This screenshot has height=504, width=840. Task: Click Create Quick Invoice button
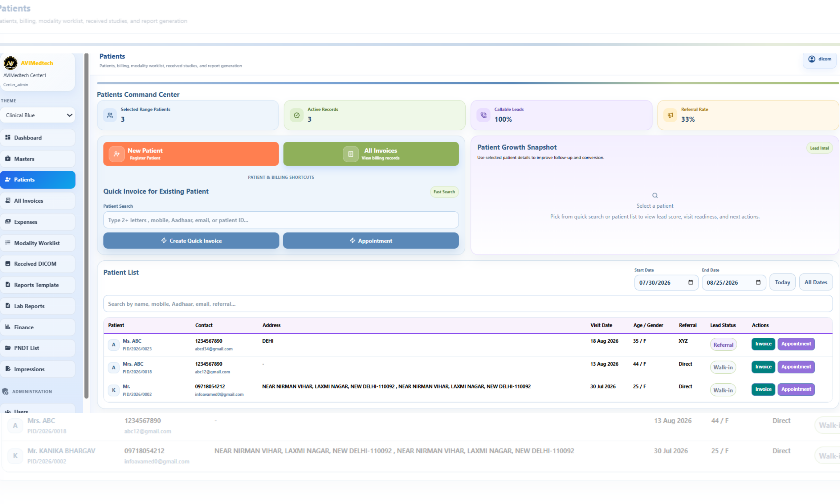pyautogui.click(x=191, y=241)
